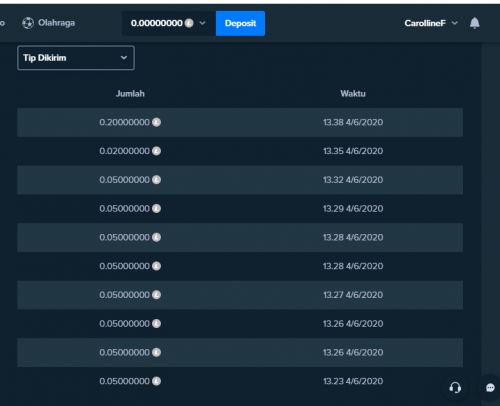Open the CarollineF account menu
Viewport: 500px width, 406px height.
click(x=431, y=23)
